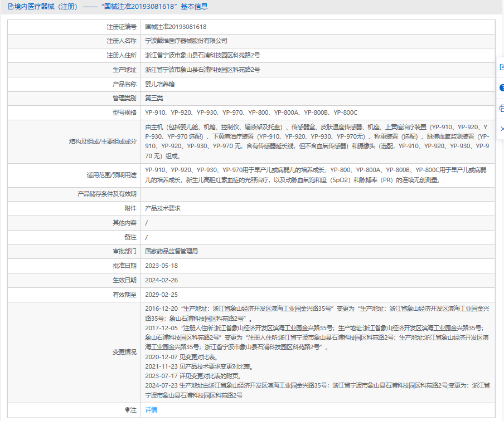Click the 变更情况 row label

coord(124,353)
